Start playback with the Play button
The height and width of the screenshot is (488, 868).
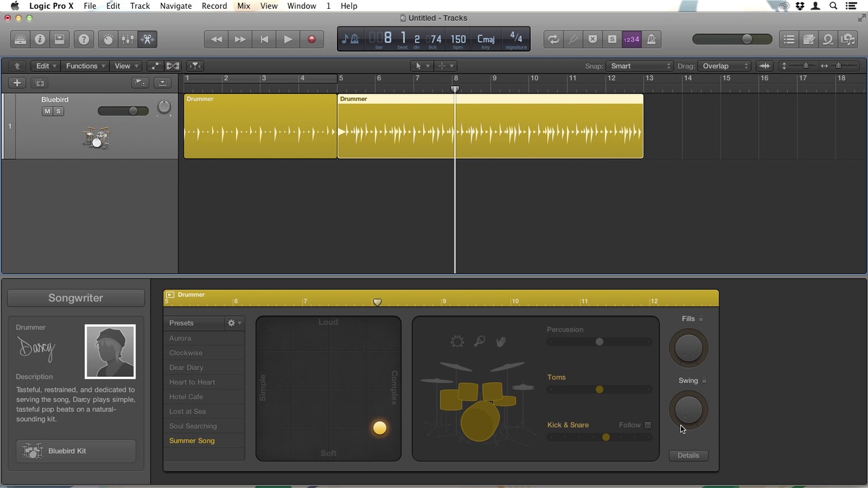[x=288, y=39]
